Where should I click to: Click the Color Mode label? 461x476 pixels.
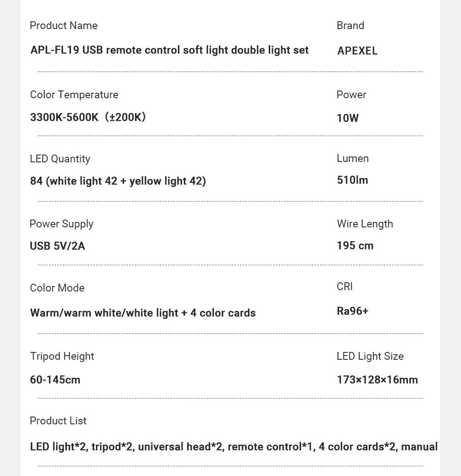[57, 288]
